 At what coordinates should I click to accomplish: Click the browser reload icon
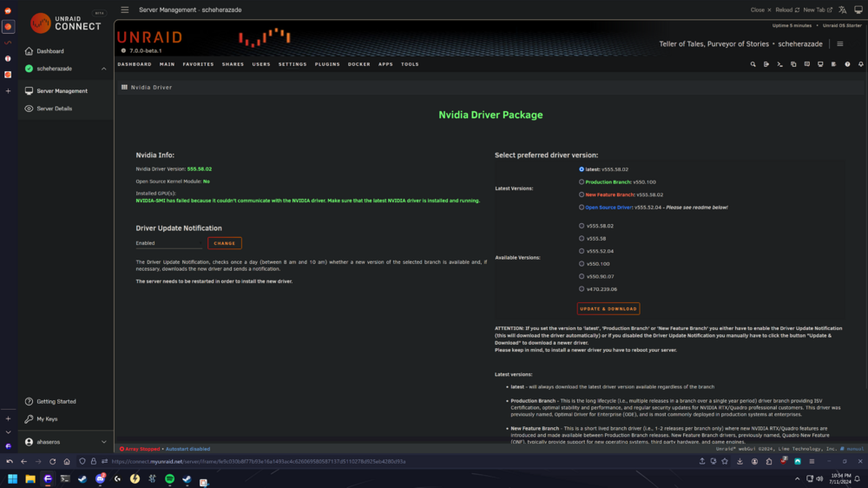(53, 461)
